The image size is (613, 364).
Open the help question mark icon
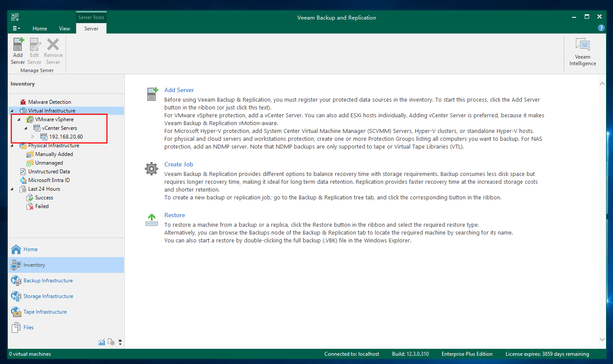[601, 28]
